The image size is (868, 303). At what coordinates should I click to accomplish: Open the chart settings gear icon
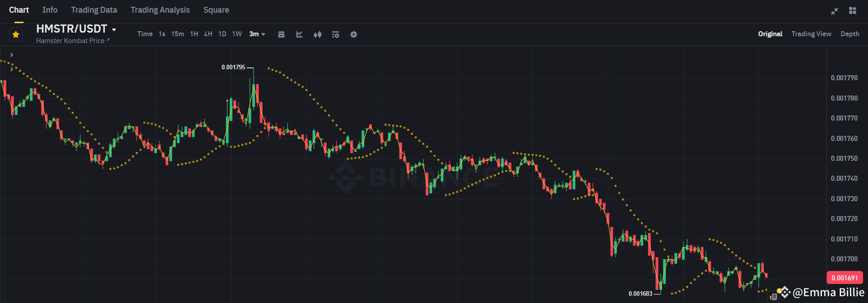(353, 34)
